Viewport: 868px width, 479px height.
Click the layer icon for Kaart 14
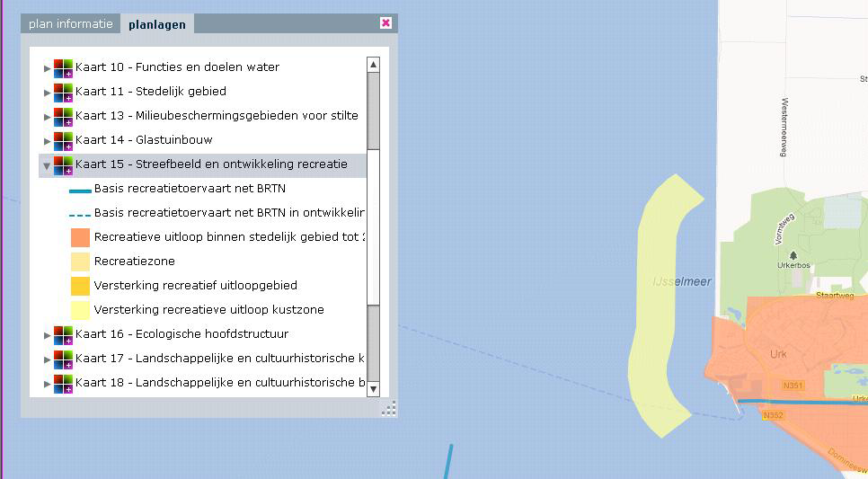tap(63, 140)
